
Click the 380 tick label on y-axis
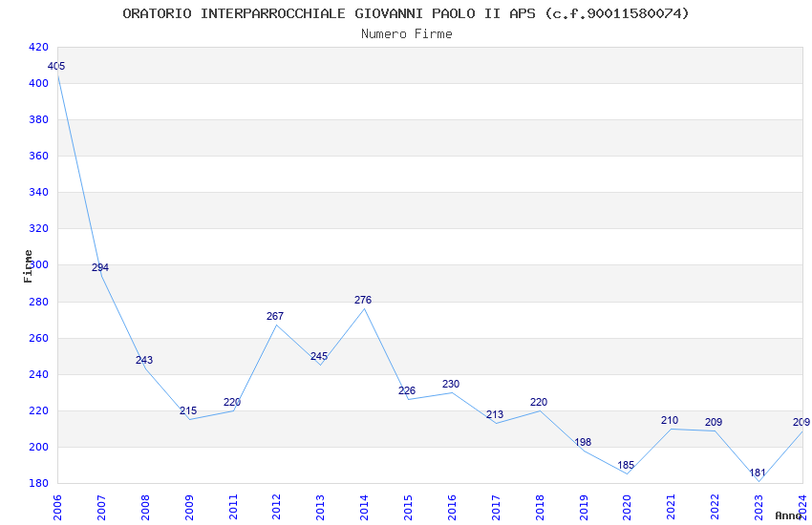[38, 119]
